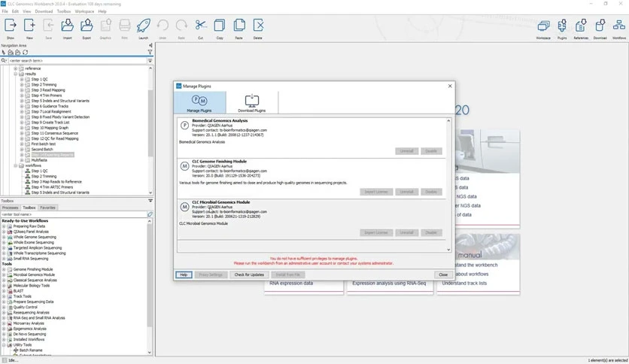Click the Paste toolbar icon
The height and width of the screenshot is (364, 629).
239,26
